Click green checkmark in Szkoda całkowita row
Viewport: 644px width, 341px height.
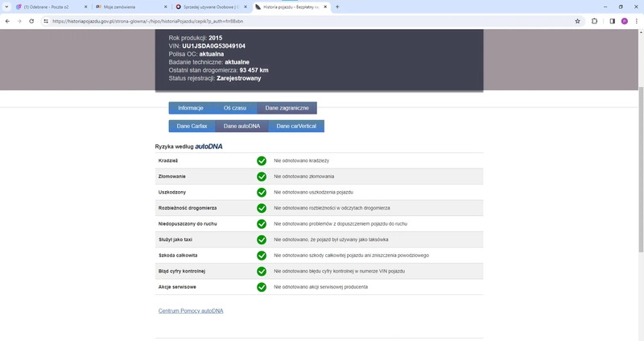coord(262,256)
